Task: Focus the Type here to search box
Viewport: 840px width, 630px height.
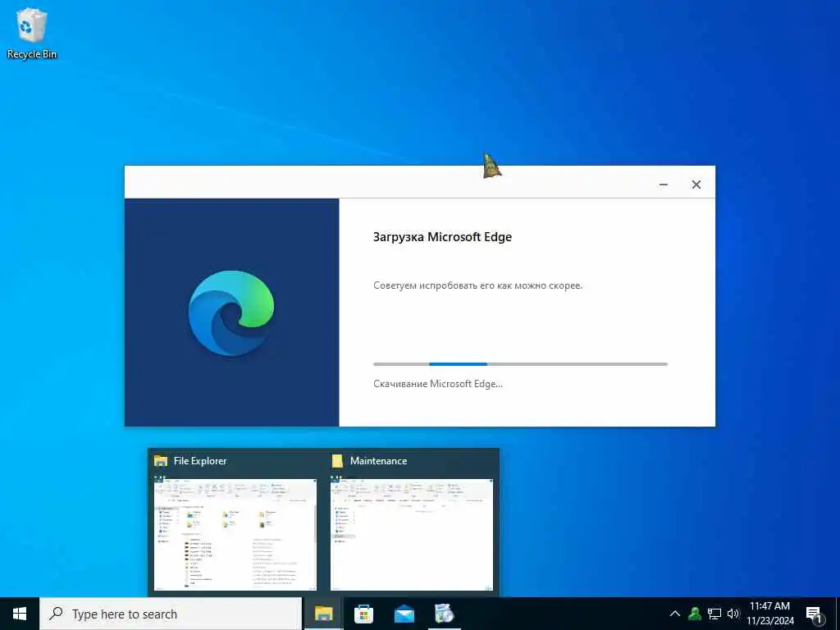Action: 171,614
